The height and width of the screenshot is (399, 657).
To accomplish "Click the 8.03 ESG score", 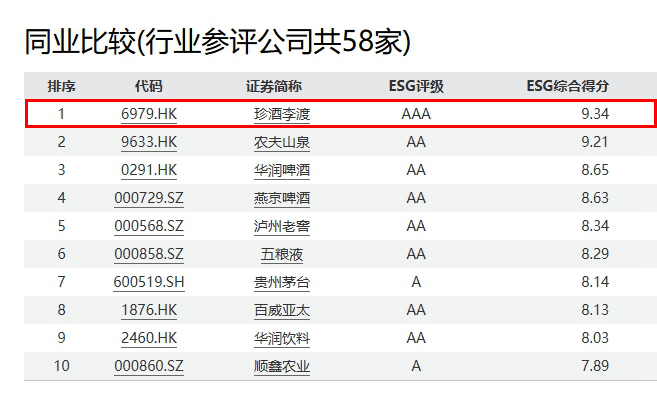I will click(595, 338).
